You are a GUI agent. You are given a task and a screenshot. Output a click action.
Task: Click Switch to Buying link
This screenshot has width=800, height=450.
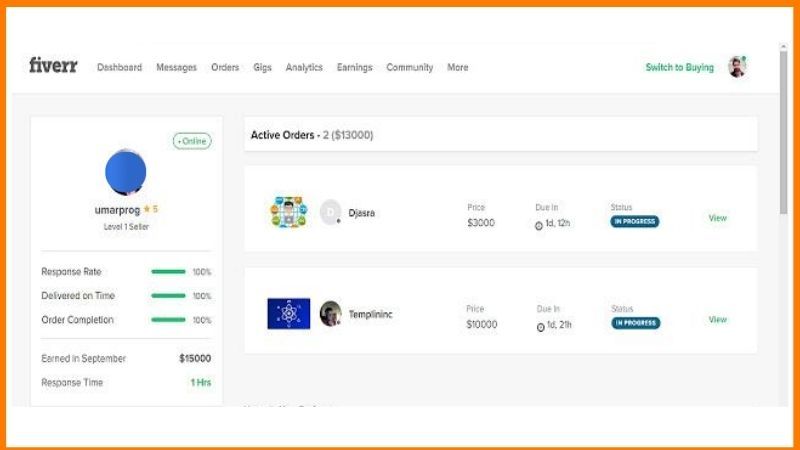tap(680, 67)
